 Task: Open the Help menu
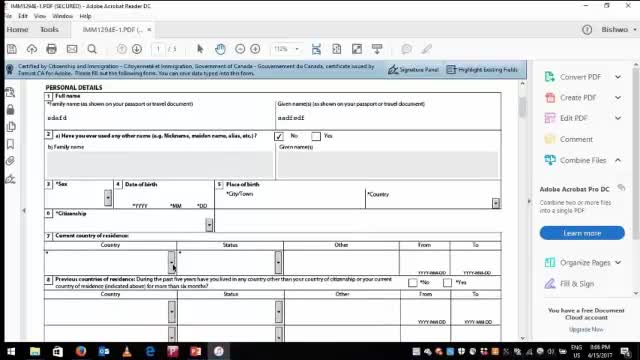[85, 16]
